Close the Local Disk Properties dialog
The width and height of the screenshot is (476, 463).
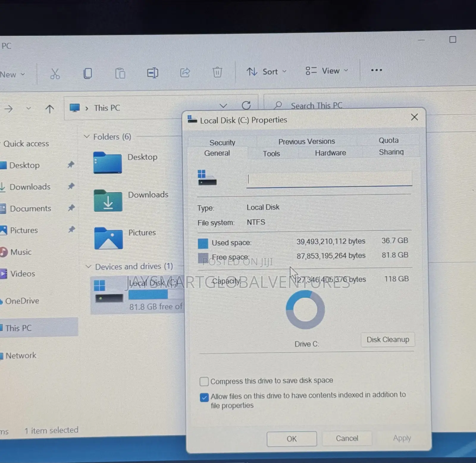pos(414,117)
